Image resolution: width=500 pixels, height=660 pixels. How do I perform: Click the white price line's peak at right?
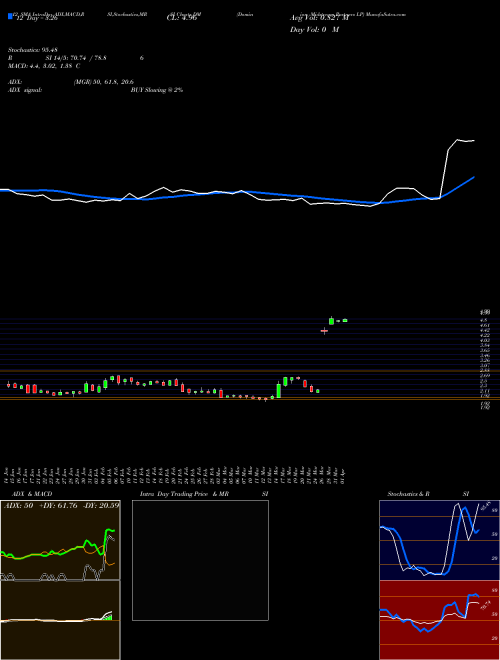457,139
